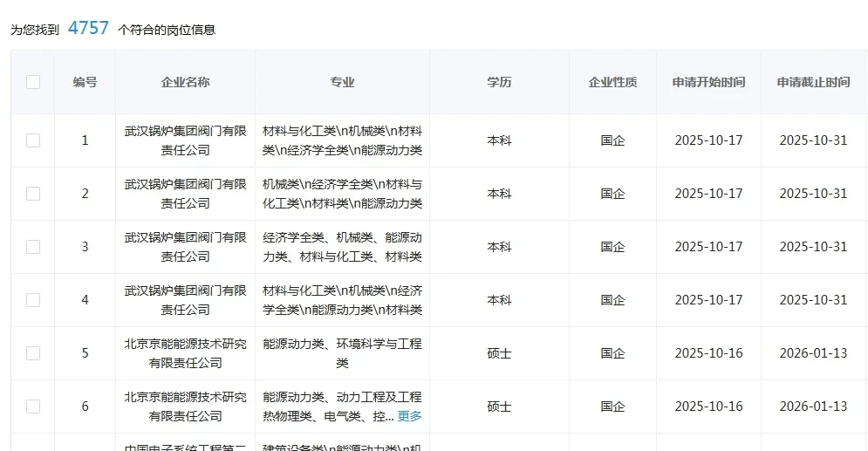Click 本科 in row 1
The width and height of the screenshot is (868, 451).
pyautogui.click(x=499, y=140)
